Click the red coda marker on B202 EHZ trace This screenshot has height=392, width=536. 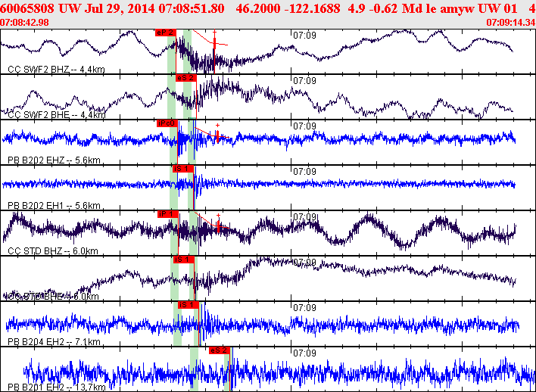[218, 135]
